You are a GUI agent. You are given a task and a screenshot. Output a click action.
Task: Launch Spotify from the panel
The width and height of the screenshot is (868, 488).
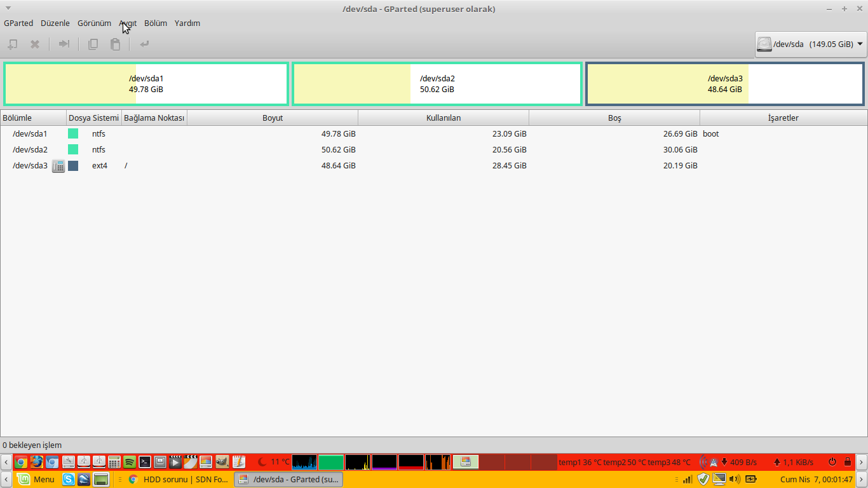point(130,462)
